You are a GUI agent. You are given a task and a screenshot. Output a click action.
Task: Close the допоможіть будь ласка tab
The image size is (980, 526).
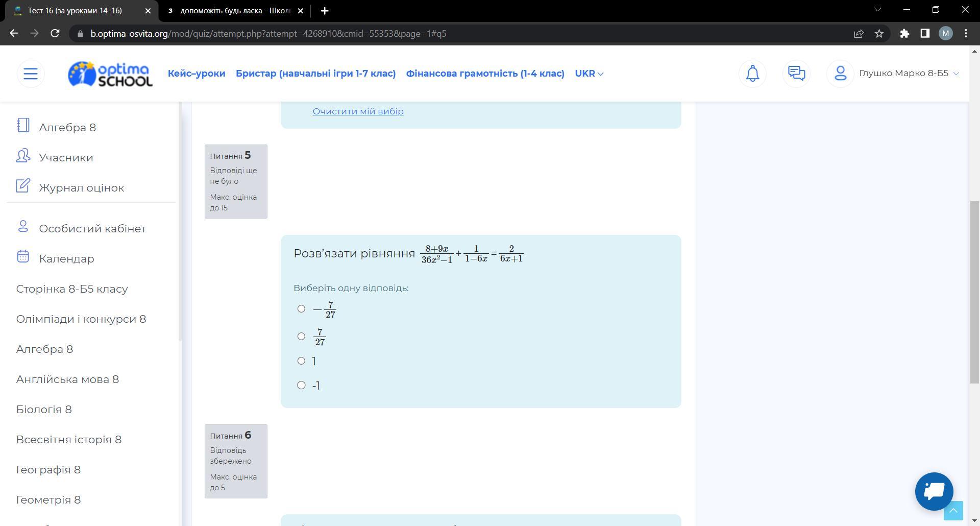click(301, 11)
